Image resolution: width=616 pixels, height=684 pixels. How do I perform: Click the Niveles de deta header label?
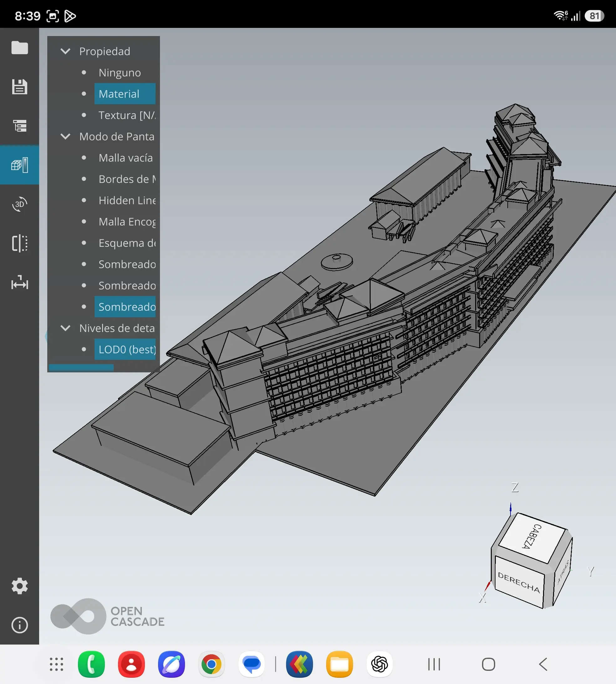pyautogui.click(x=117, y=328)
